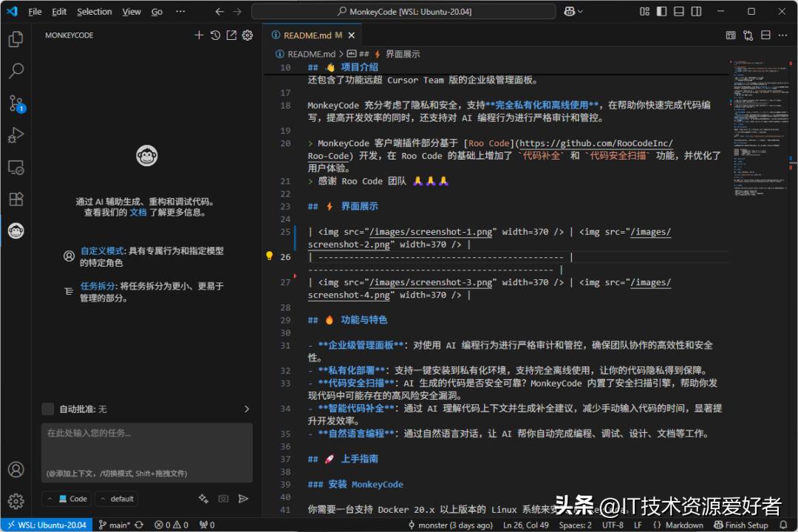Viewport: 798px width, 532px height.
Task: Select the MonkeyCode monkey icon in activity bar
Action: click(x=16, y=231)
